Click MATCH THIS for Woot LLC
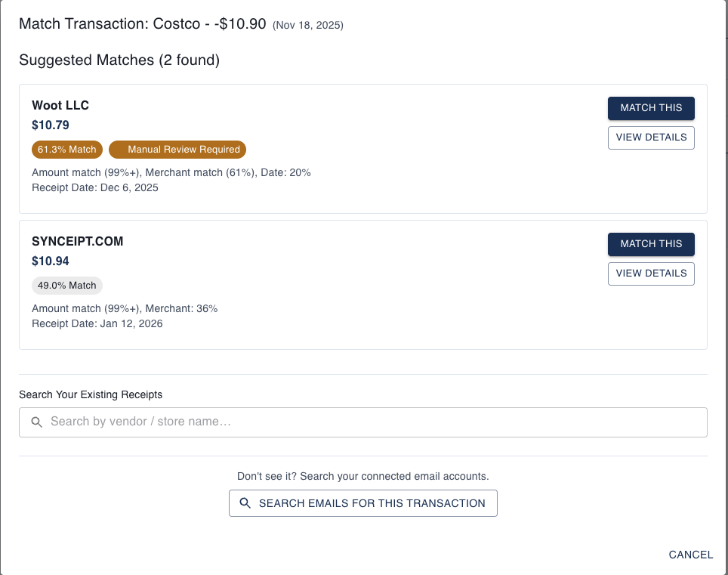 (x=651, y=108)
